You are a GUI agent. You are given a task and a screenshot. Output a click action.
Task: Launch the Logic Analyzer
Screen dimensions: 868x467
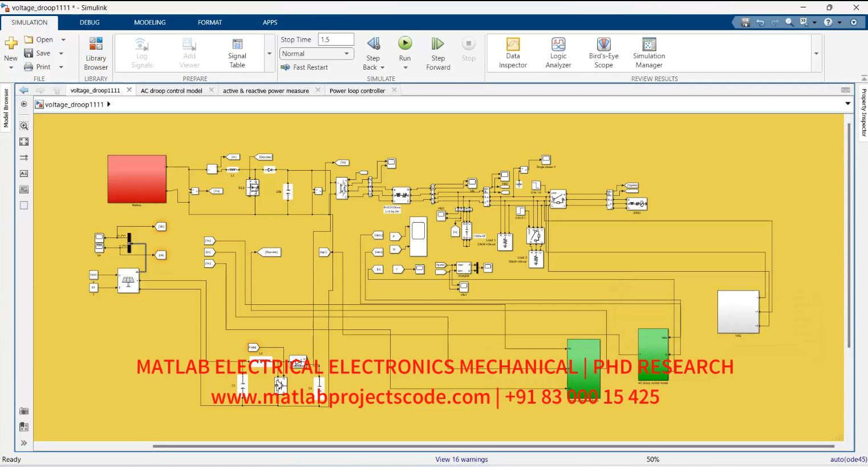(x=557, y=52)
